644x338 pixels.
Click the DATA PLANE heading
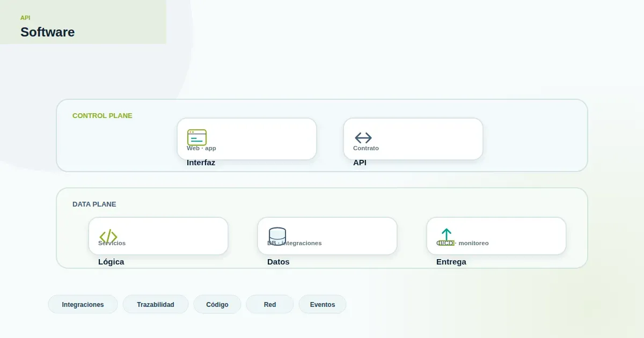[94, 204]
